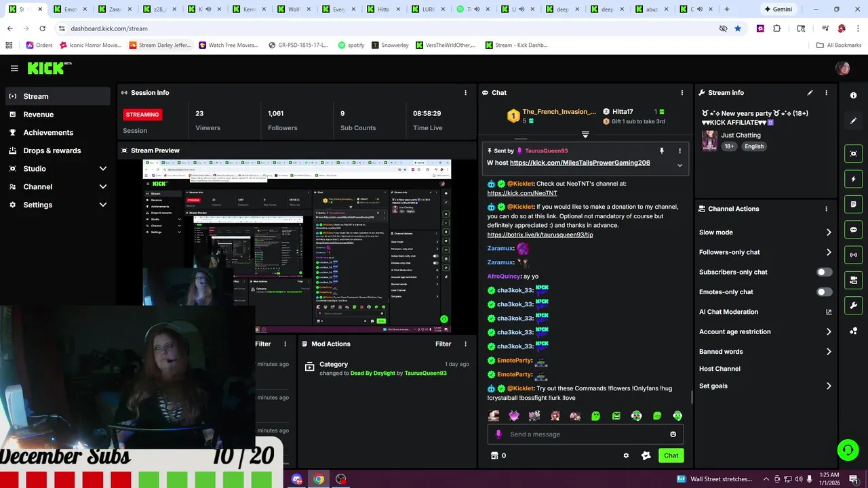Image resolution: width=868 pixels, height=488 pixels.
Task: Click the green headset support bubble
Action: pyautogui.click(x=847, y=449)
